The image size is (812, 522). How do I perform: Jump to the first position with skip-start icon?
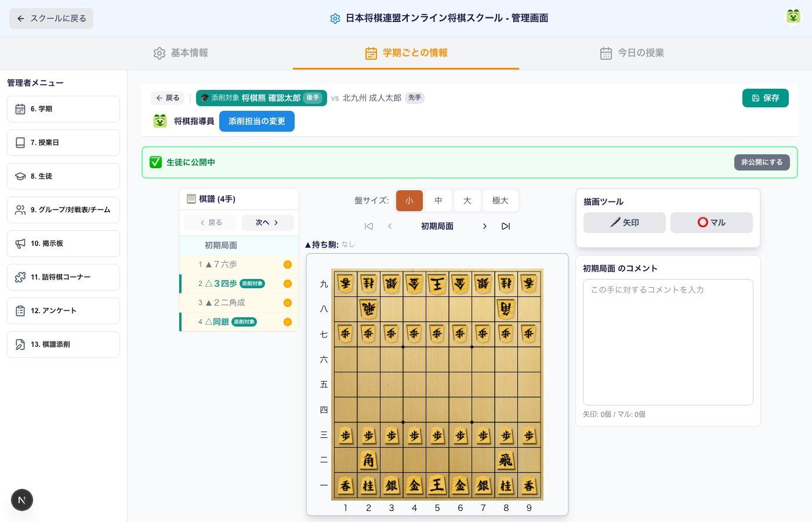(x=368, y=226)
